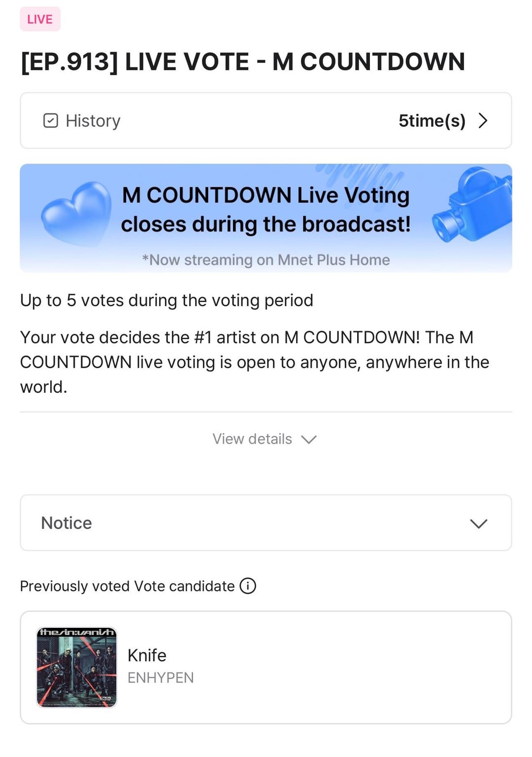This screenshot has width=532, height=757.
Task: Open History with the right chevron arrow
Action: pos(483,121)
